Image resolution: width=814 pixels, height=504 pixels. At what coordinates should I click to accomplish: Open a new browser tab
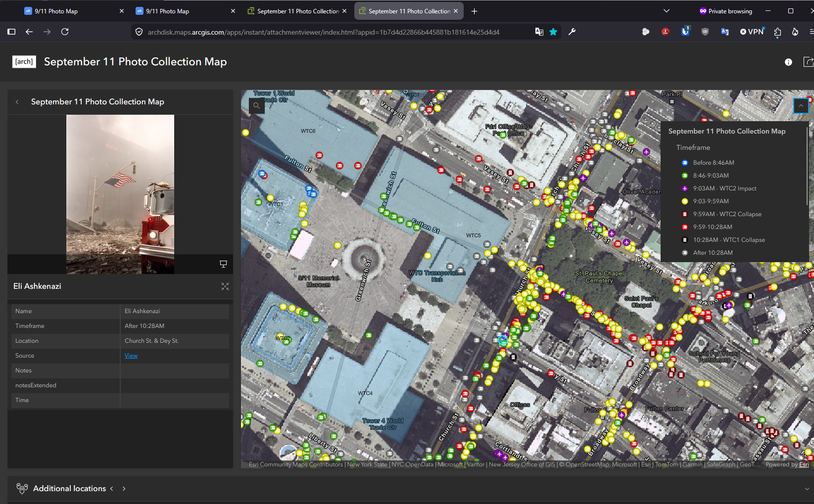point(475,11)
